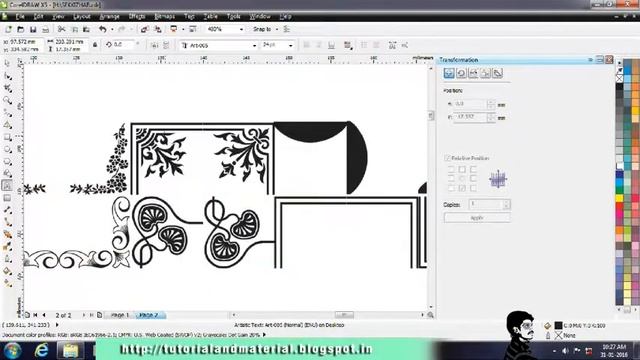Go to previous page arrow
Screen dimensions: 640x360
(x=44, y=315)
